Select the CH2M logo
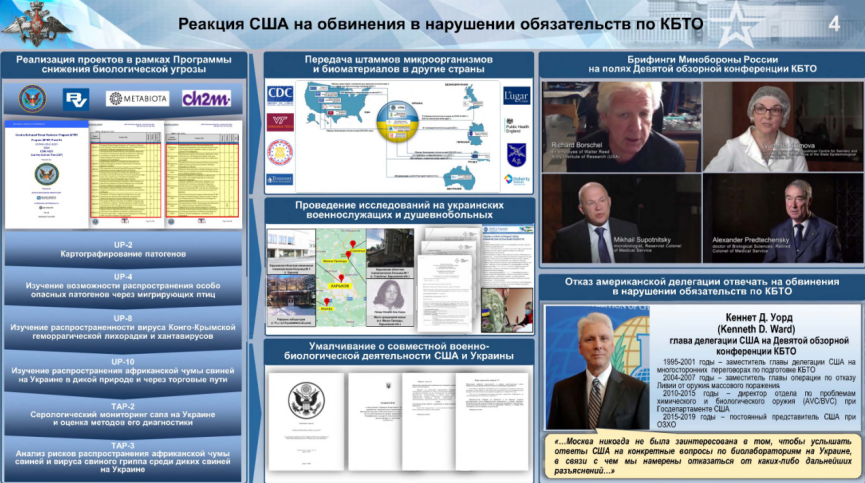The width and height of the screenshot is (865, 483). click(206, 98)
